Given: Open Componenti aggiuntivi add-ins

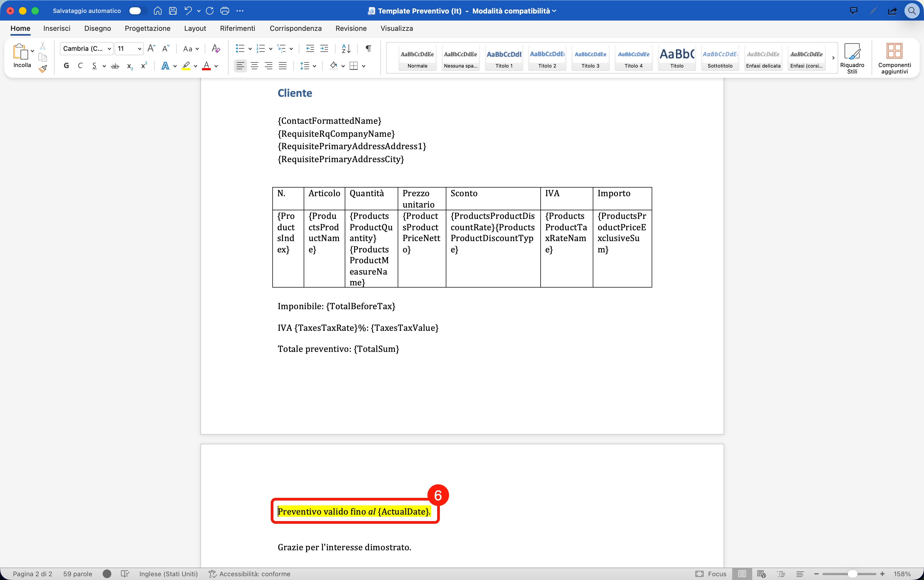Looking at the screenshot, I should [895, 58].
